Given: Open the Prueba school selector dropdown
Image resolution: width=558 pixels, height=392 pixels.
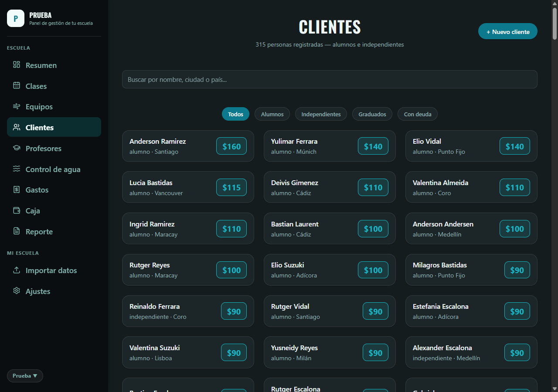Looking at the screenshot, I should [25, 376].
